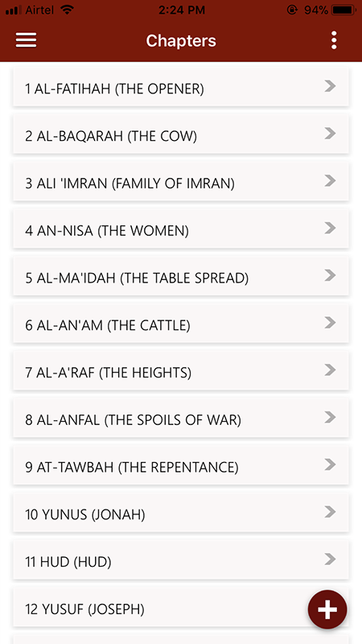Screen dimensions: 362x644
Task: Tap the chevron on At-Tawbah row
Action: pyautogui.click(x=330, y=464)
